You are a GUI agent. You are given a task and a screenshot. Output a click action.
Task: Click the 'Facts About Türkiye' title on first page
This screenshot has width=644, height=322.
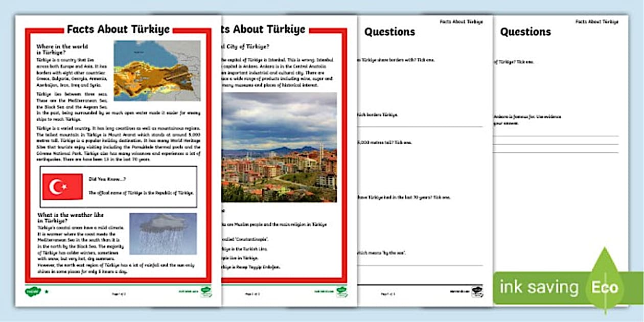[118, 29]
